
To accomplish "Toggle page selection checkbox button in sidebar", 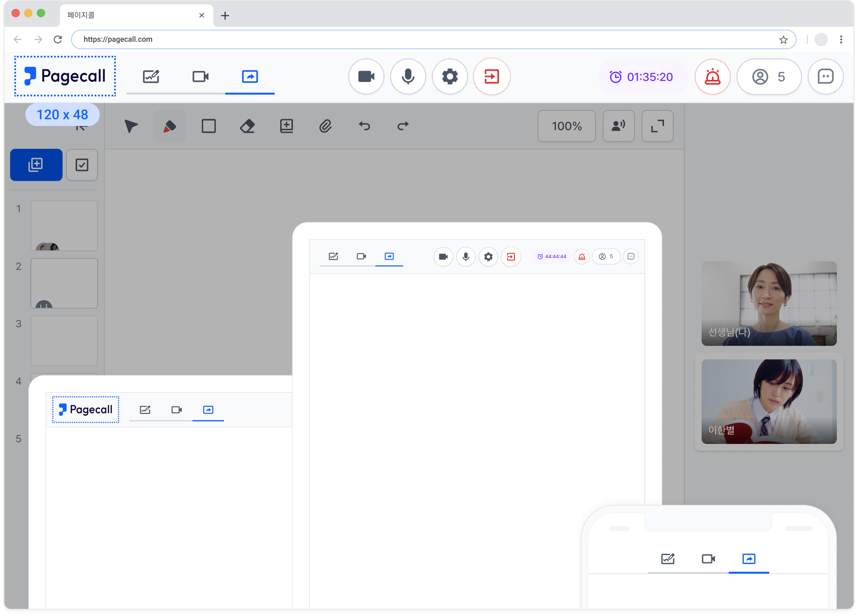I will point(82,165).
